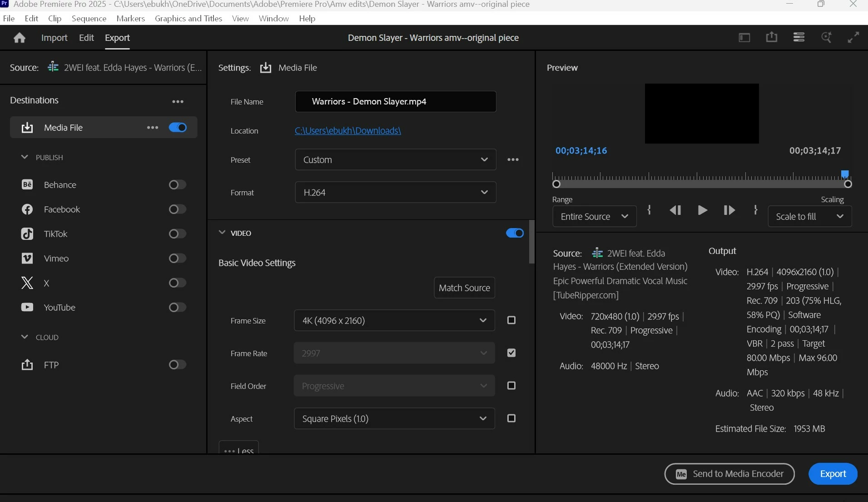
Task: Click the Less settings button
Action: click(x=239, y=448)
